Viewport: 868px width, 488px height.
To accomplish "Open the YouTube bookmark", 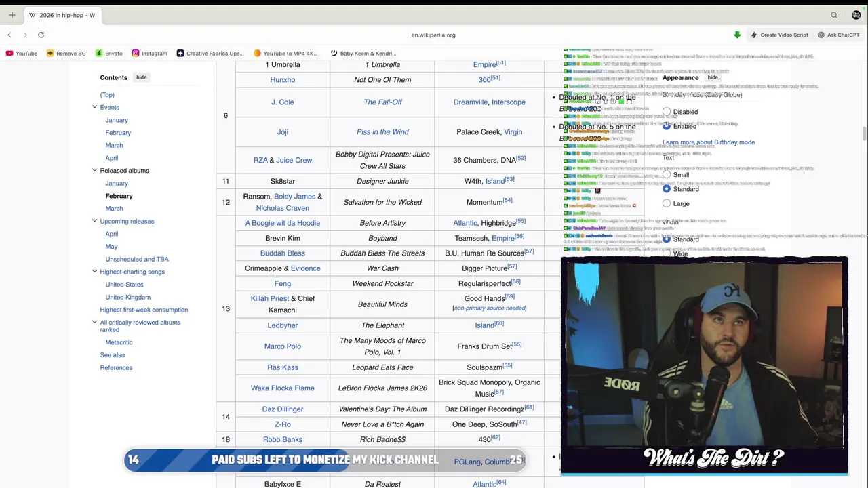I will 21,53.
